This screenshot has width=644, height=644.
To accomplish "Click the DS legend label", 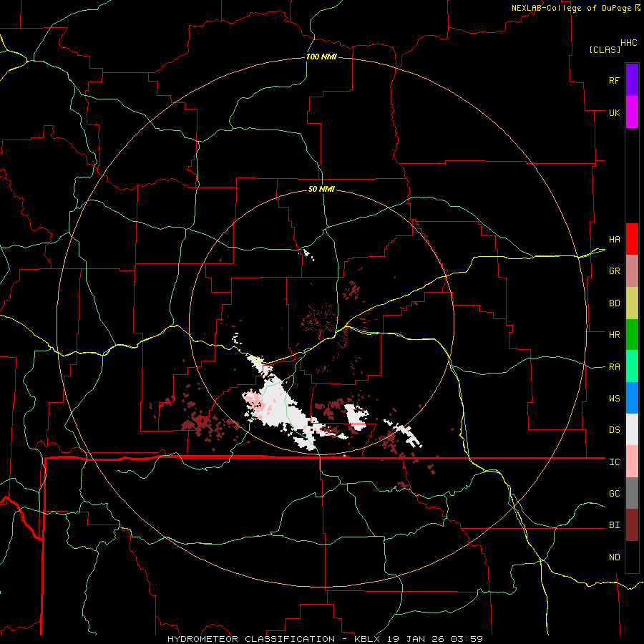I will tap(614, 430).
